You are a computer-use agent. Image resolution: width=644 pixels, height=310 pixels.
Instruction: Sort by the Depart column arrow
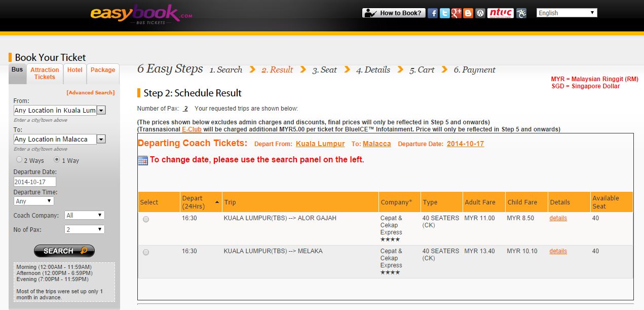click(217, 202)
